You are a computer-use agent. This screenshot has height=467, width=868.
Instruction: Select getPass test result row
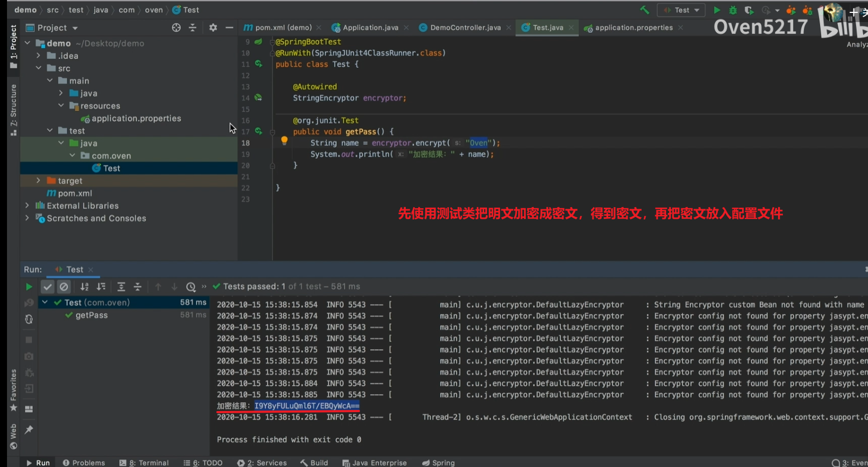tap(124, 315)
